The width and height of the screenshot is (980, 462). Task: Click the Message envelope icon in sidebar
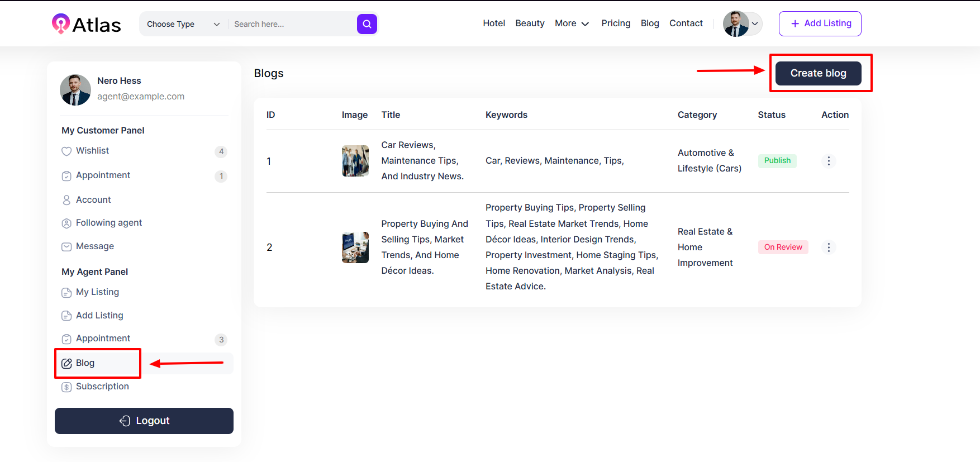66,247
